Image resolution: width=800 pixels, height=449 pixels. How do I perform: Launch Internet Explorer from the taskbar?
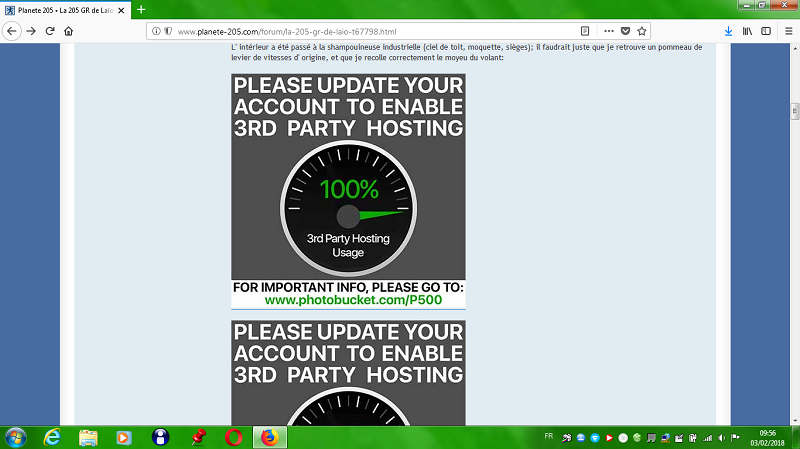52,438
